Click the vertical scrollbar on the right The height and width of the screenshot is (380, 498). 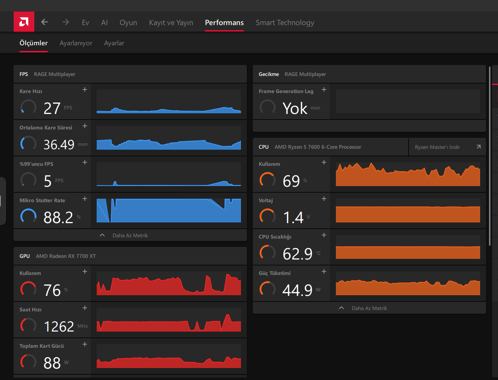tap(490, 156)
